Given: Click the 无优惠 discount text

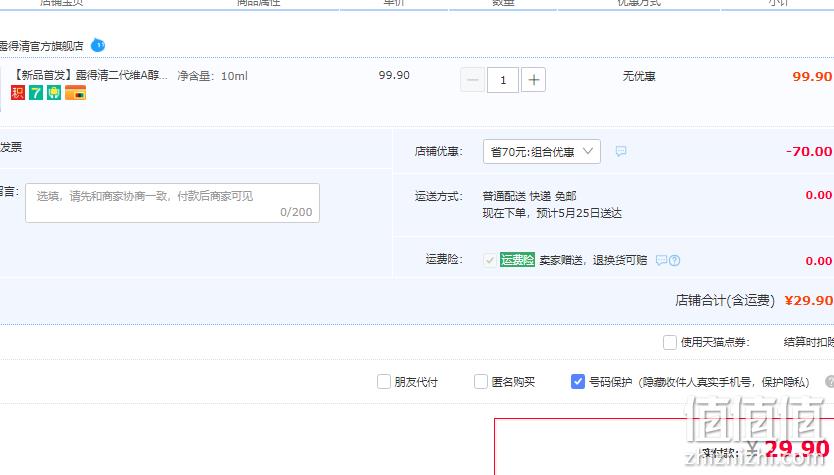Looking at the screenshot, I should (639, 76).
